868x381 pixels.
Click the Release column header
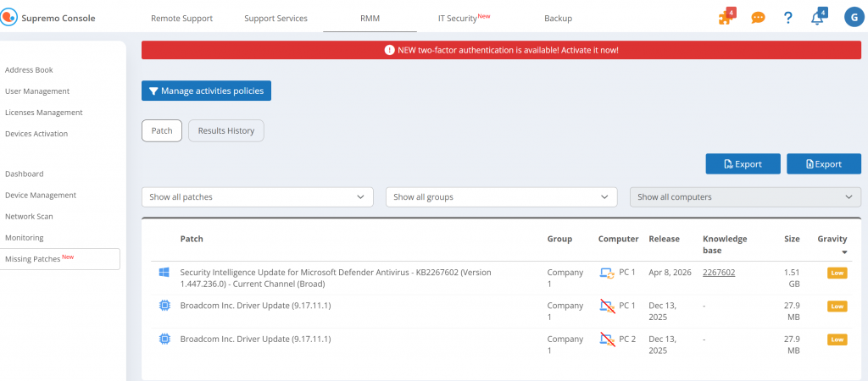coord(665,239)
